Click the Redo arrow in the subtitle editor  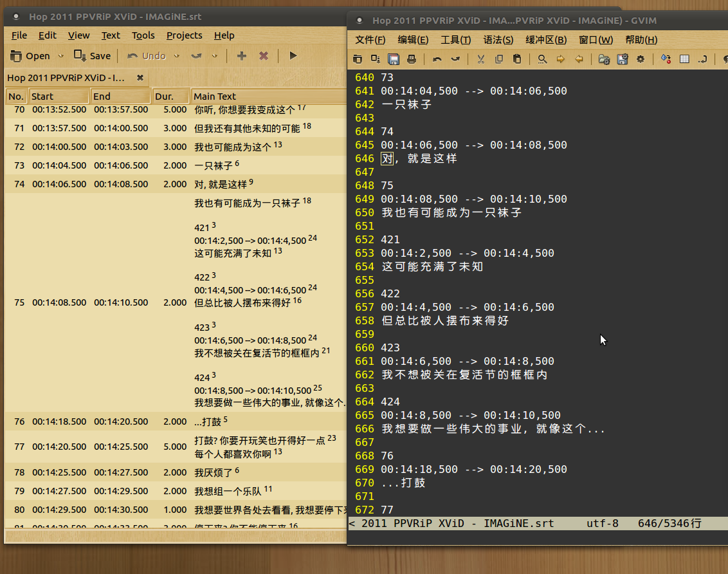point(196,56)
